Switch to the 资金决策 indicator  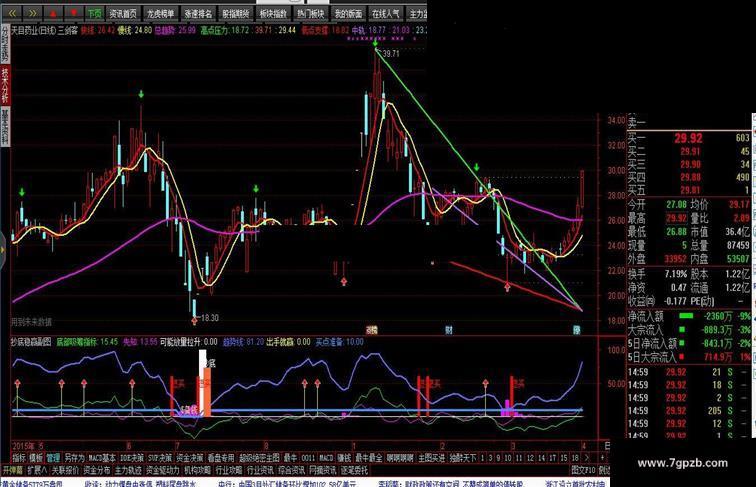[190, 458]
